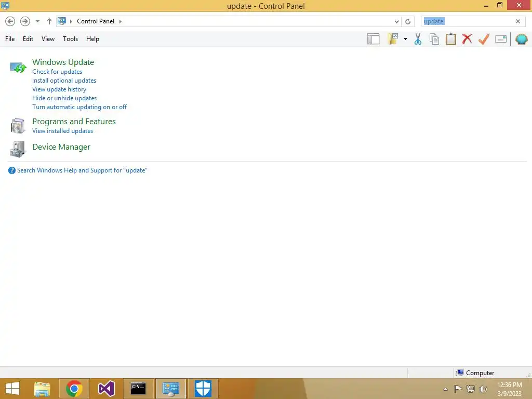Open the Device Manager heading

61,147
